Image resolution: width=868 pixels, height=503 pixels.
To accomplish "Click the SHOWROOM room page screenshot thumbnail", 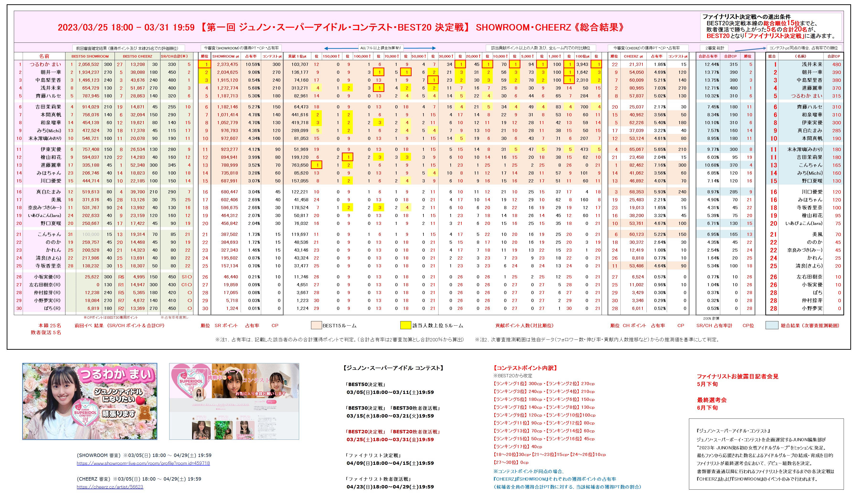I will (x=234, y=401).
